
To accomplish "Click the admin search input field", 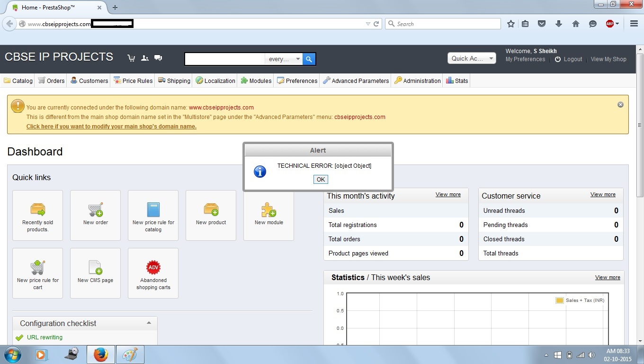I will (225, 59).
